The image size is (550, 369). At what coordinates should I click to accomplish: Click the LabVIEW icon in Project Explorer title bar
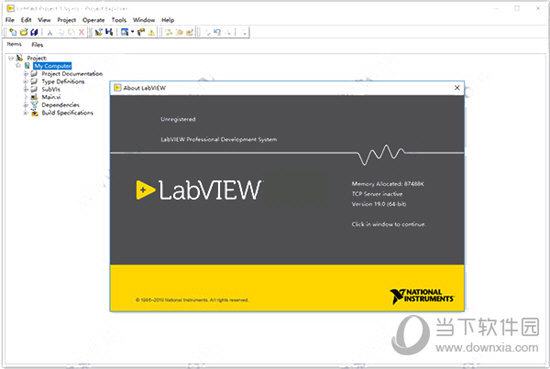coord(10,8)
